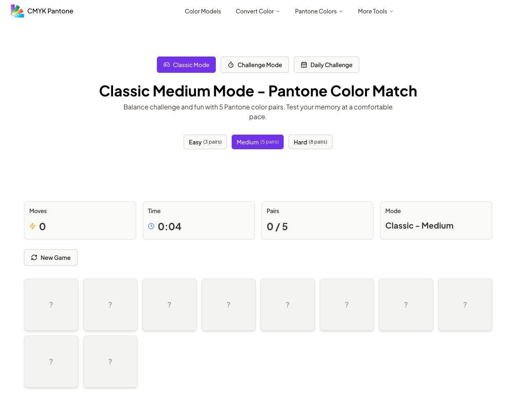The height and width of the screenshot is (401, 532).
Task: Click the clock icon beside the timer
Action: [x=151, y=226]
